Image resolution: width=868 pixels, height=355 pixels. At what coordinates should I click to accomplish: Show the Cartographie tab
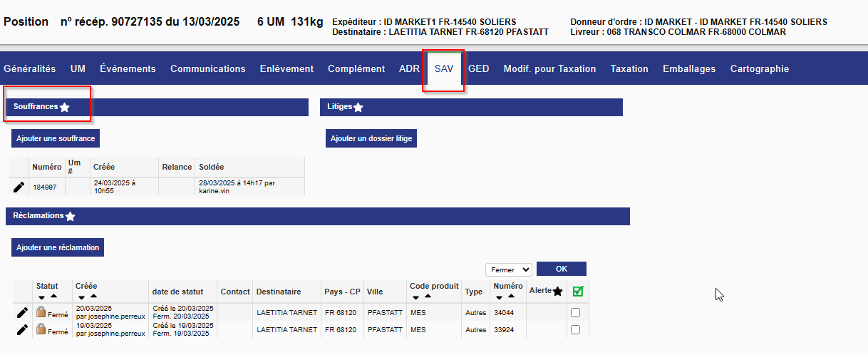[760, 69]
